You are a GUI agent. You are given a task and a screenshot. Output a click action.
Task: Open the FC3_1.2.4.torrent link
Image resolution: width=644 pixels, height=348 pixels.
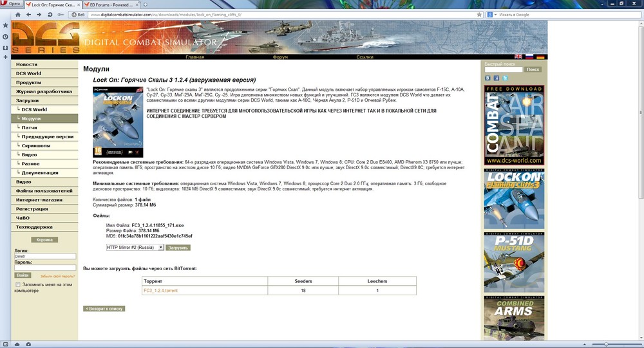(x=160, y=291)
